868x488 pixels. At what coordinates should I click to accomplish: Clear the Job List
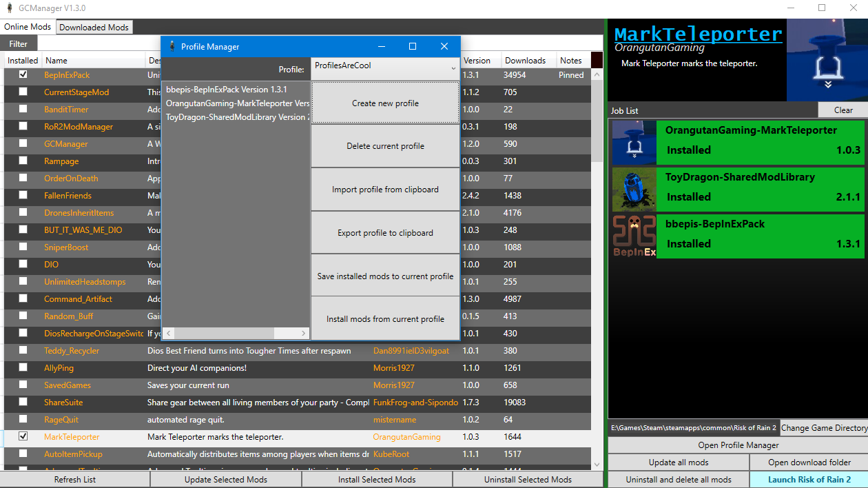click(x=843, y=110)
